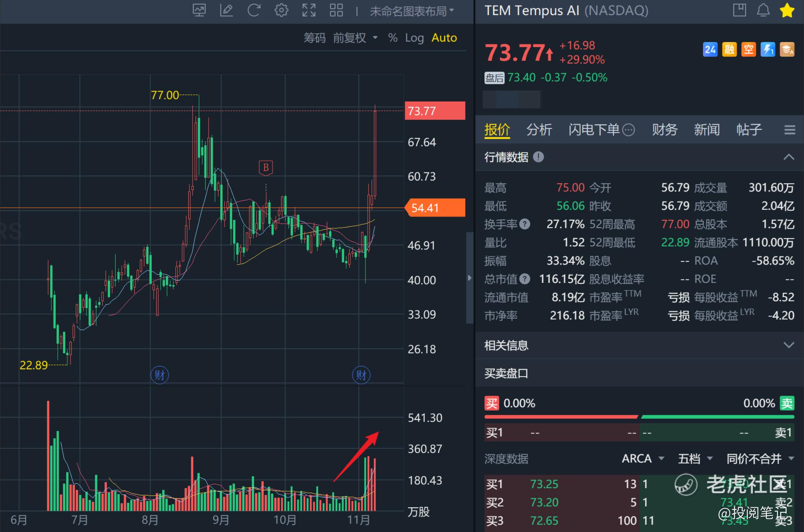Click the 买3 bid price 72.65
Image resolution: width=804 pixels, height=532 pixels.
544,521
